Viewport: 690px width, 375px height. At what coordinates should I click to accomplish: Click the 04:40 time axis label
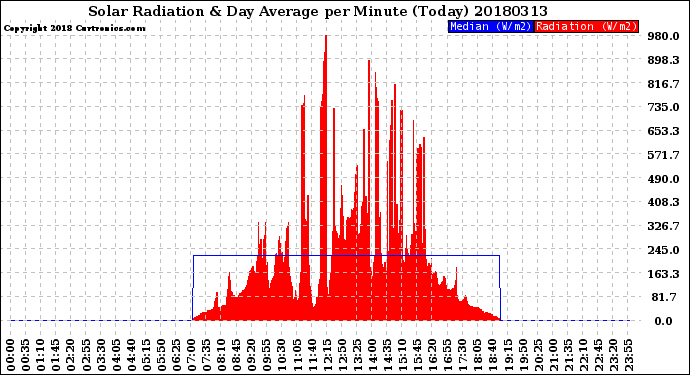[131, 355]
